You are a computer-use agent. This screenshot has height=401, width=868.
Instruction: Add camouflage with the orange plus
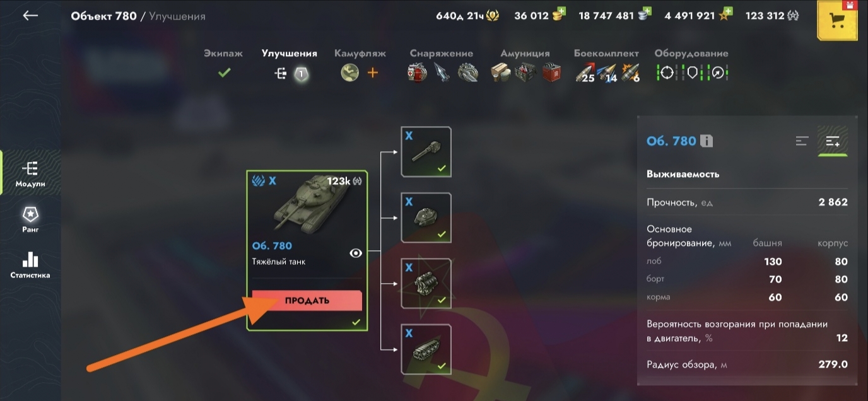point(373,73)
